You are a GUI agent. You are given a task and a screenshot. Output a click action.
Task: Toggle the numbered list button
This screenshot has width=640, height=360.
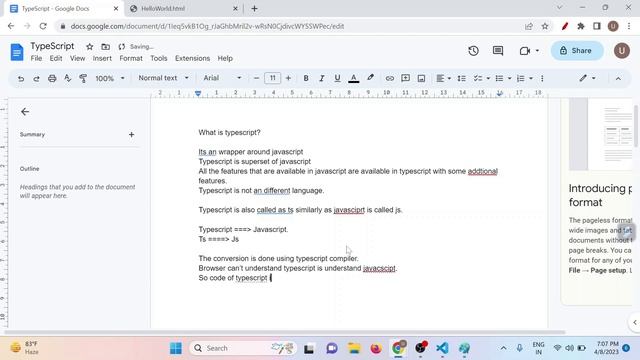[x=521, y=78]
